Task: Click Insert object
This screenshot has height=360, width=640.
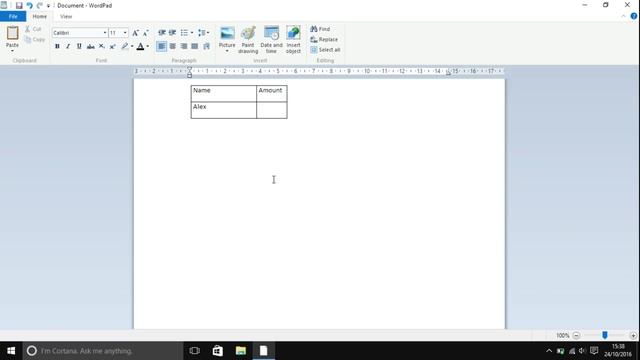Action: click(293, 40)
